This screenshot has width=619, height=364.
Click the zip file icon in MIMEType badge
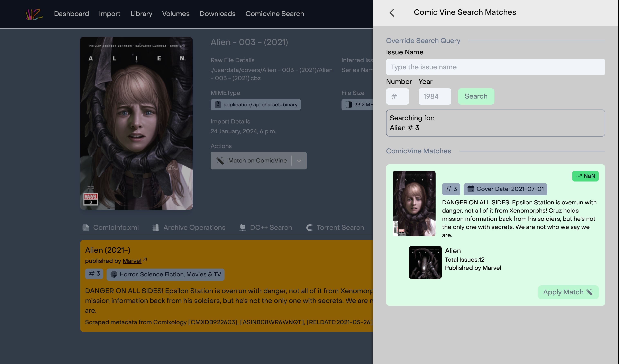(218, 105)
